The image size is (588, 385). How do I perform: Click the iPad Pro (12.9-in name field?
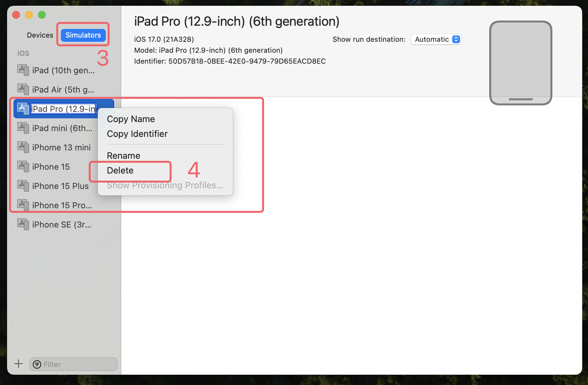pos(64,109)
